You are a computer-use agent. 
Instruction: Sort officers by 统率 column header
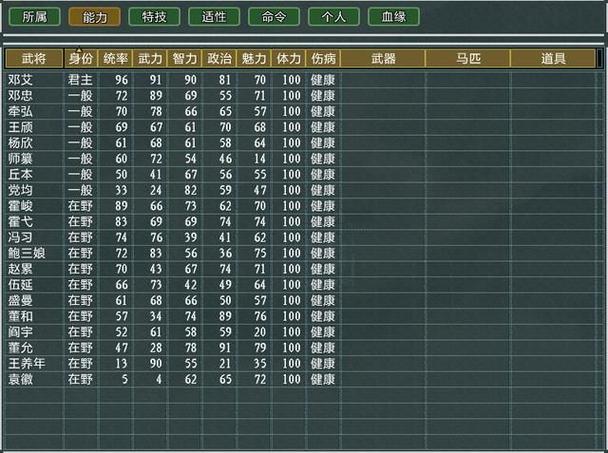(x=115, y=59)
